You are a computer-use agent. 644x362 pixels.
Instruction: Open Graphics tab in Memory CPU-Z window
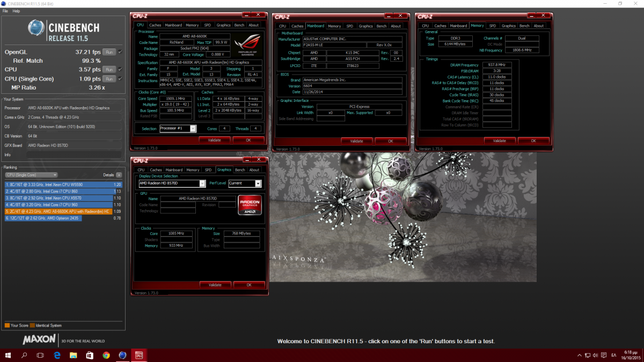coord(509,26)
